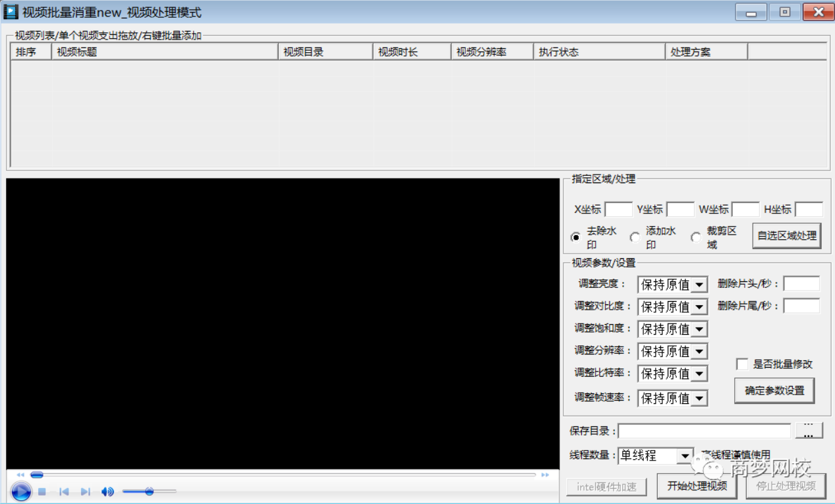Click 处理方案 column header
835x504 pixels.
(x=706, y=52)
